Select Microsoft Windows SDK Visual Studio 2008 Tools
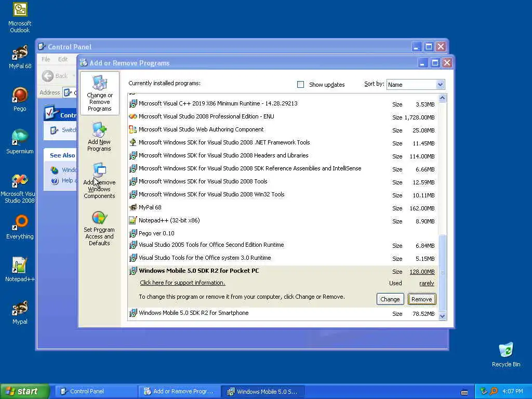 [283, 181]
